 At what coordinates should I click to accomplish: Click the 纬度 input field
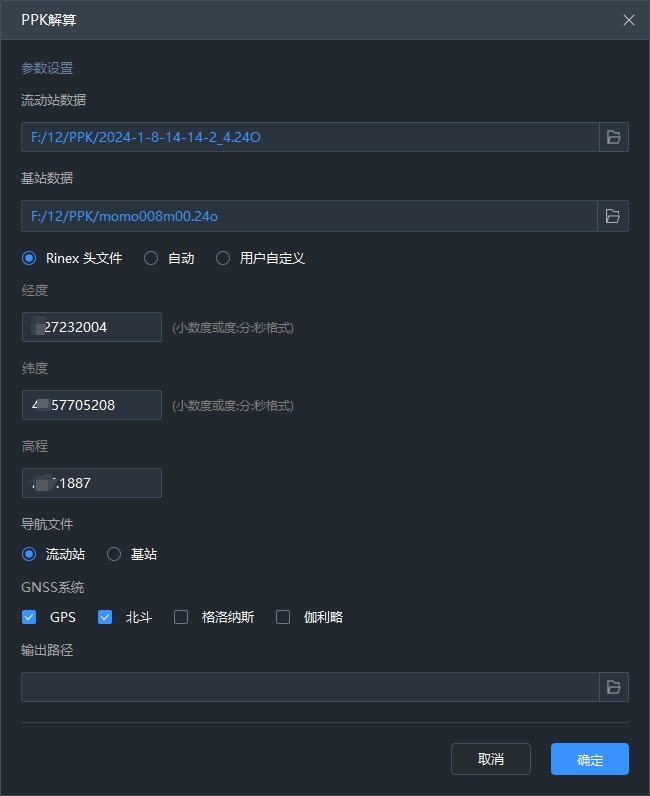92,405
